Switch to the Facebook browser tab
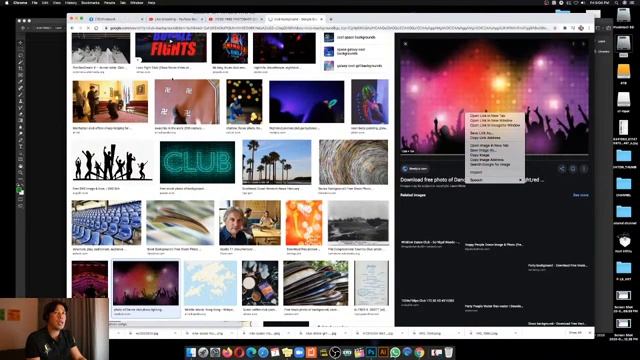The height and width of the screenshot is (360, 640). pos(115,19)
